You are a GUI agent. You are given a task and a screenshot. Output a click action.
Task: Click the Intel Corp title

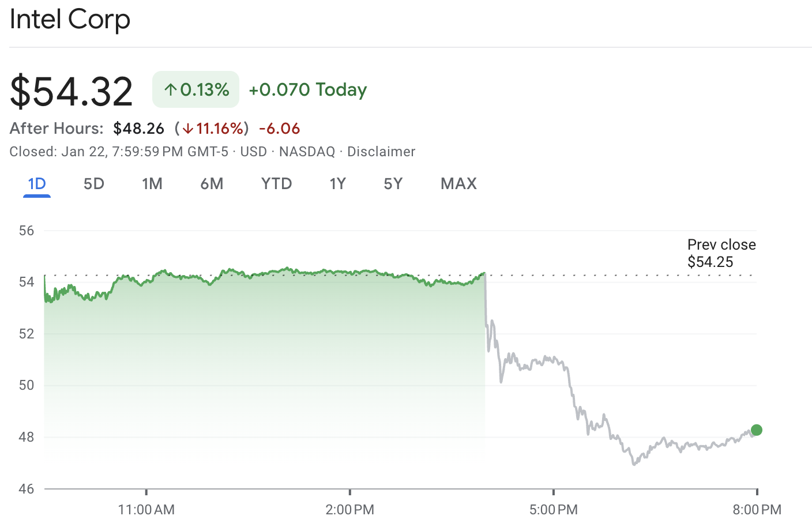[x=69, y=19]
